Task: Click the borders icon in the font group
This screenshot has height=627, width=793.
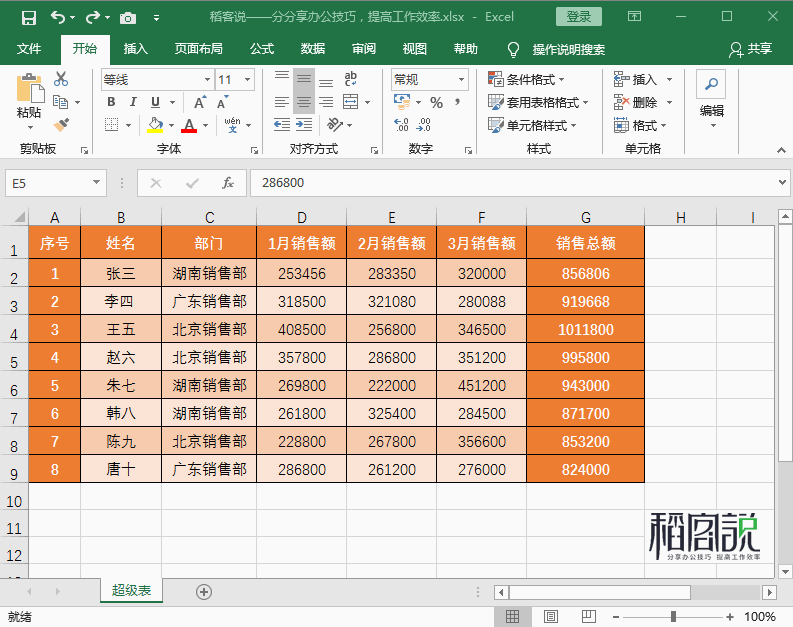Action: tap(112, 124)
